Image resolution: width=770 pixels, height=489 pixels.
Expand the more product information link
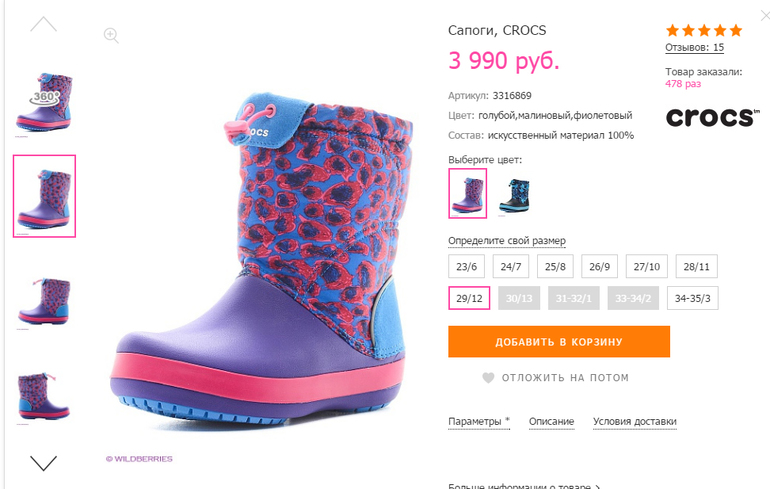pos(524,486)
